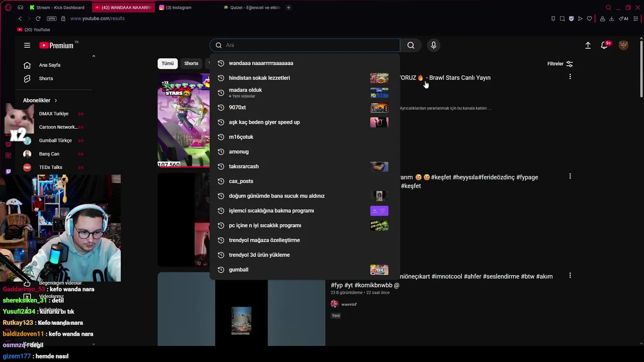The width and height of the screenshot is (644, 362).
Task: Search tabs with the red magnifier icon
Action: [608, 8]
